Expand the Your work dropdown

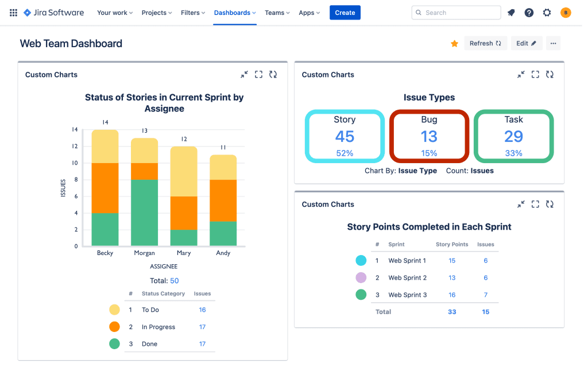pyautogui.click(x=115, y=13)
